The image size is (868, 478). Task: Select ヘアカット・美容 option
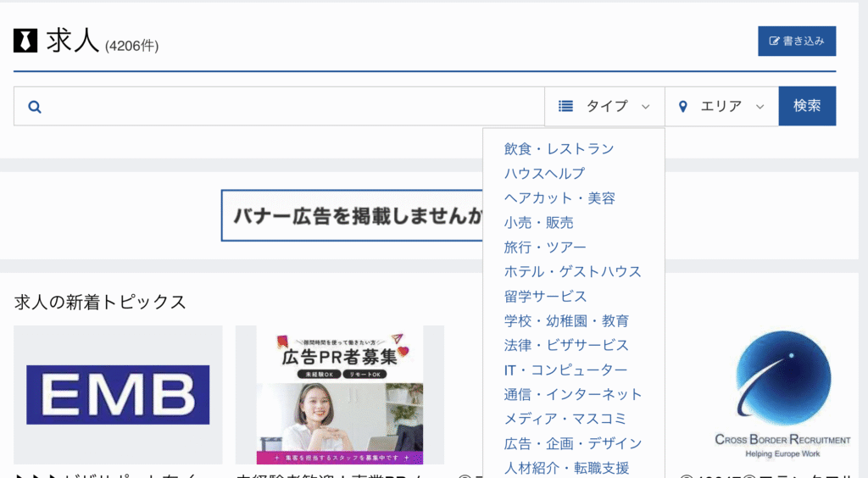(x=559, y=198)
